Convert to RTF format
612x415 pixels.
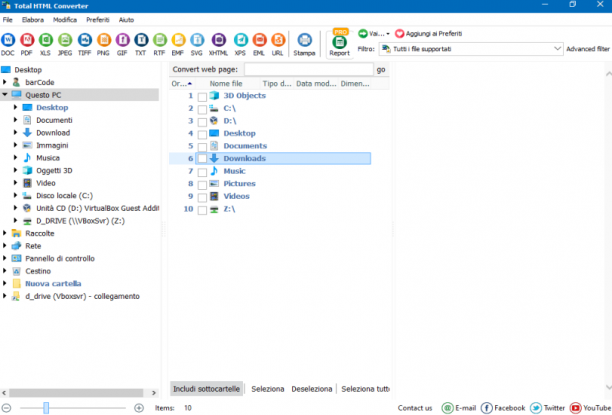click(160, 44)
